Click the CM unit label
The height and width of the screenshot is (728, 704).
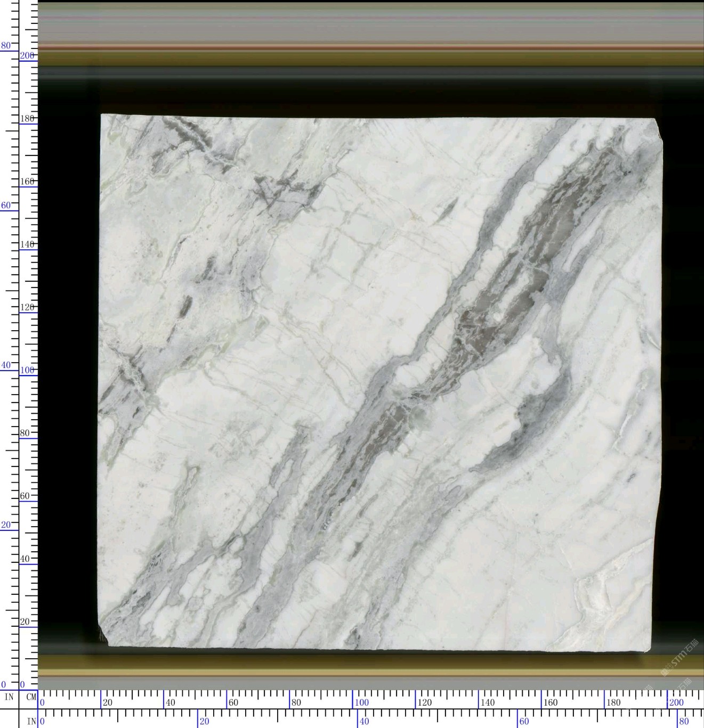[x=30, y=697]
